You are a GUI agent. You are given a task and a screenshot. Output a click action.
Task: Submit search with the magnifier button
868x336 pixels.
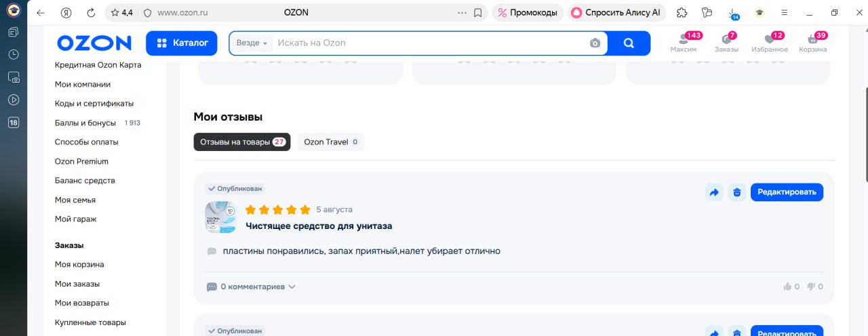[629, 43]
